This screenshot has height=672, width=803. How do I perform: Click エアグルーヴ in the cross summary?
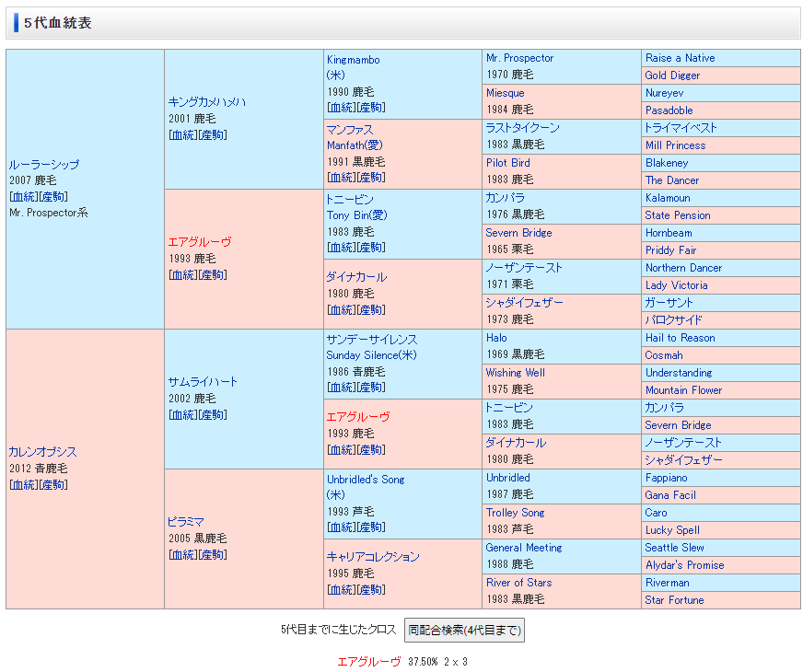coord(368,661)
